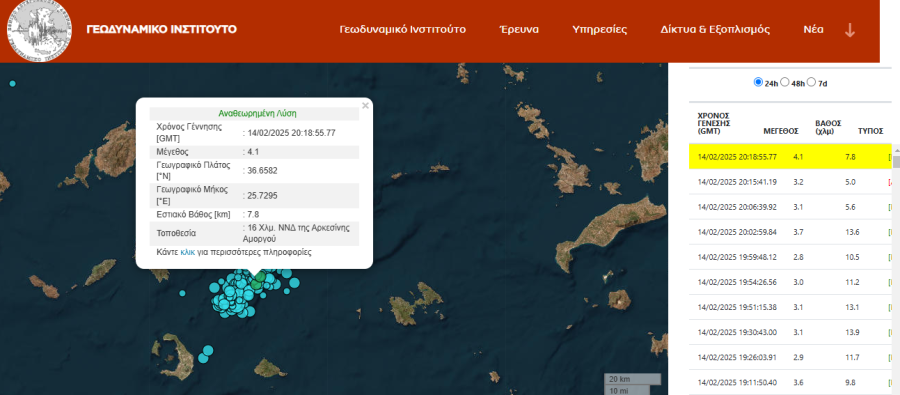
Task: Click the 20 km map scale bar
Action: [x=633, y=379]
